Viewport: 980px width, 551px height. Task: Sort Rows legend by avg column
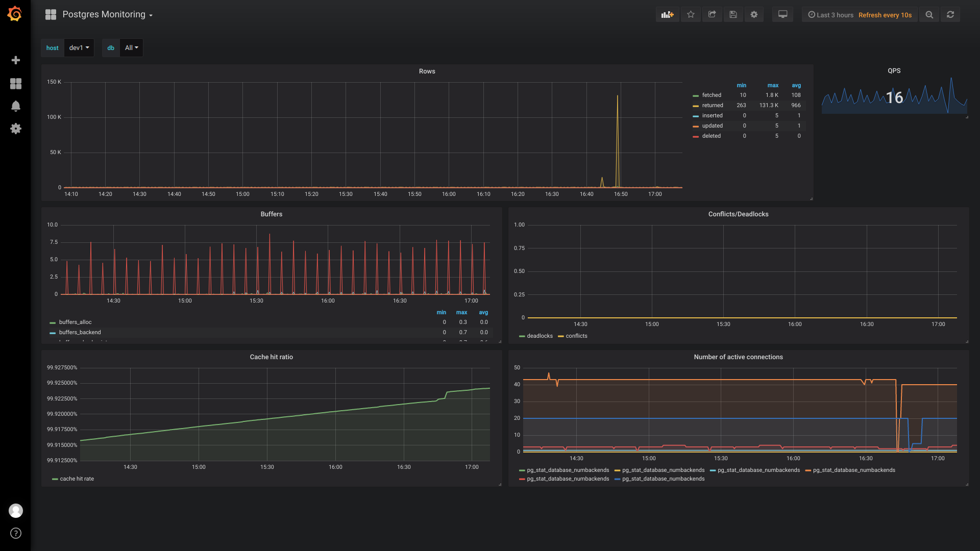click(x=796, y=85)
